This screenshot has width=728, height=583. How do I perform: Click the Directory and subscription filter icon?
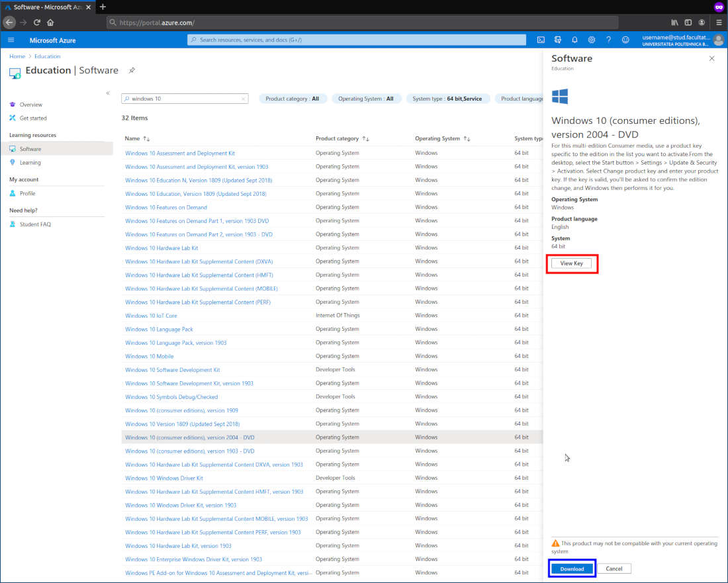[558, 40]
